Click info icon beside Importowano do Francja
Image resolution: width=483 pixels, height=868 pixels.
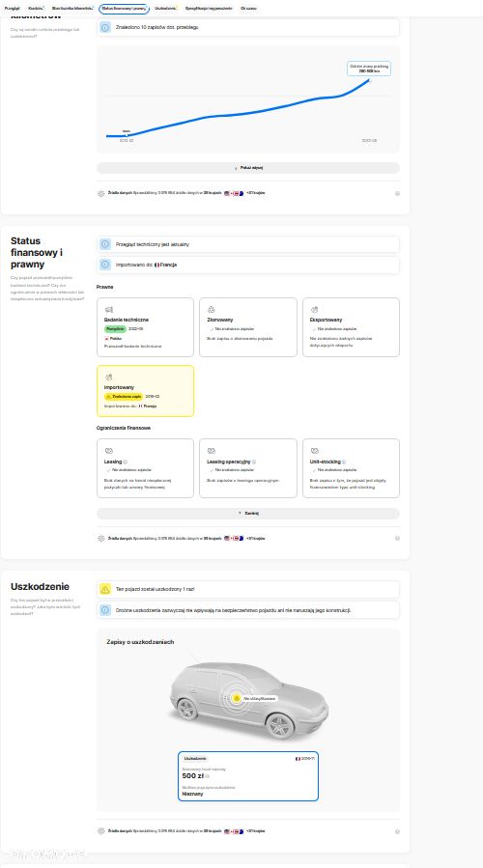tap(105, 265)
